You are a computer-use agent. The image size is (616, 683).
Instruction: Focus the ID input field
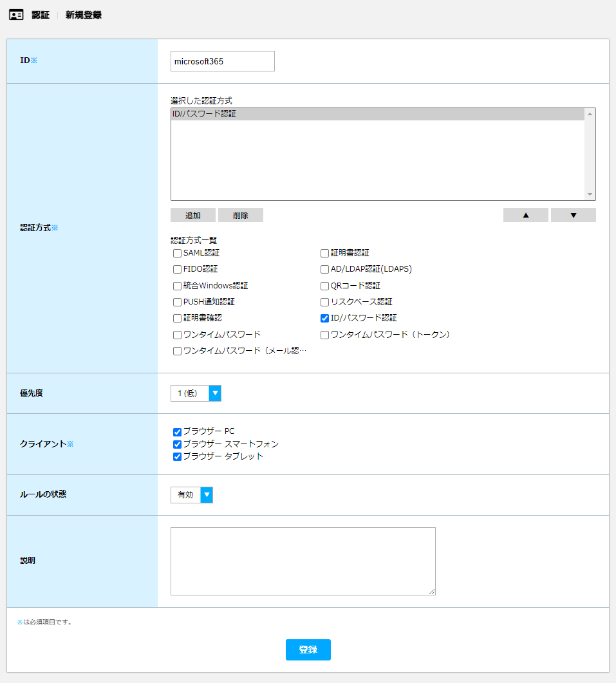point(223,61)
